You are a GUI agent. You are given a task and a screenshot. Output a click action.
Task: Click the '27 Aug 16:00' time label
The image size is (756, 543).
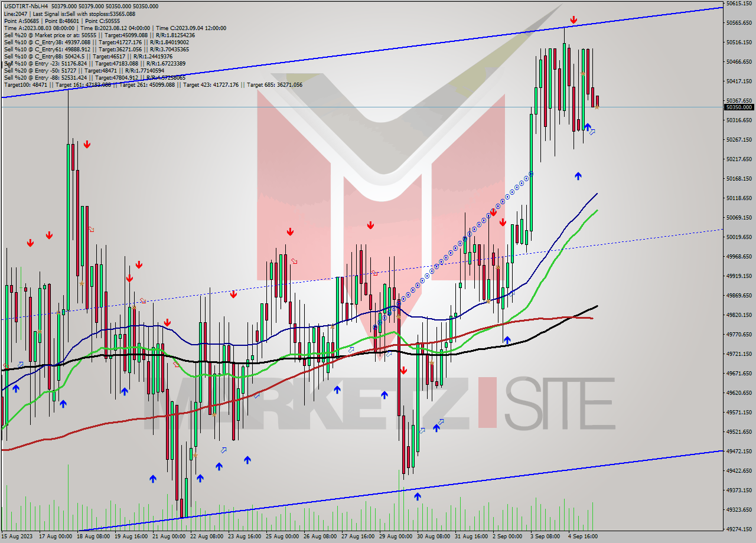click(x=358, y=537)
